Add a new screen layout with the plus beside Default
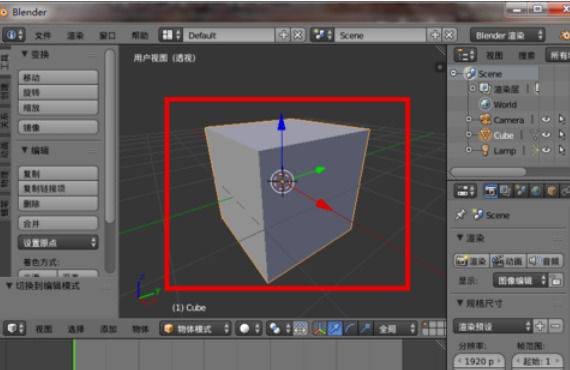Image resolution: width=570 pixels, height=370 pixels. point(283,35)
